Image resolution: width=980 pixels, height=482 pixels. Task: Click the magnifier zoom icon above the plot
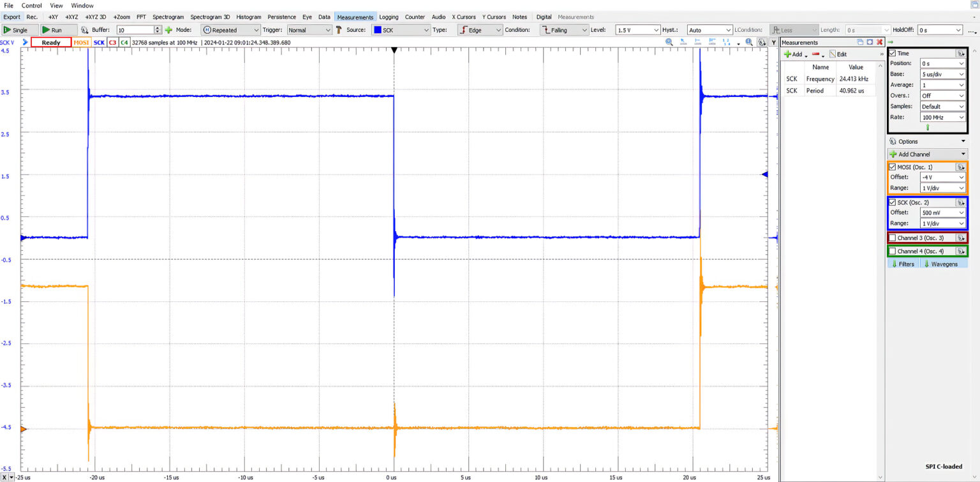(669, 42)
